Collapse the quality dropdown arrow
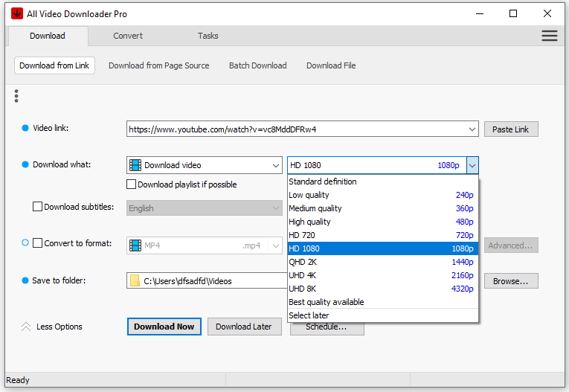Screen dimensions: 569x392 point(472,165)
